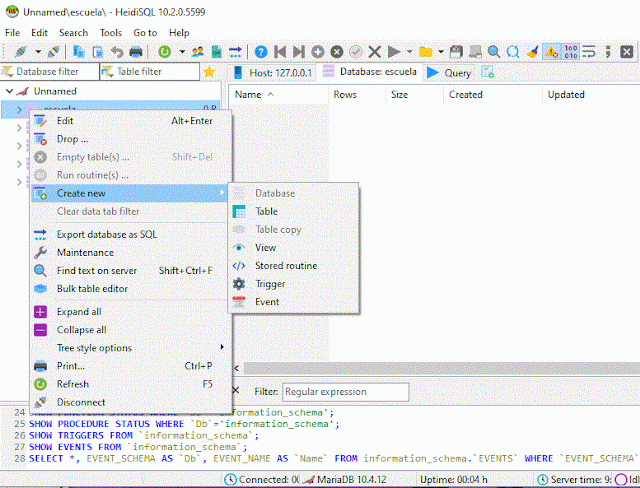The height and width of the screenshot is (488, 640).
Task: Choose Edit from the context menu
Action: tap(129, 121)
